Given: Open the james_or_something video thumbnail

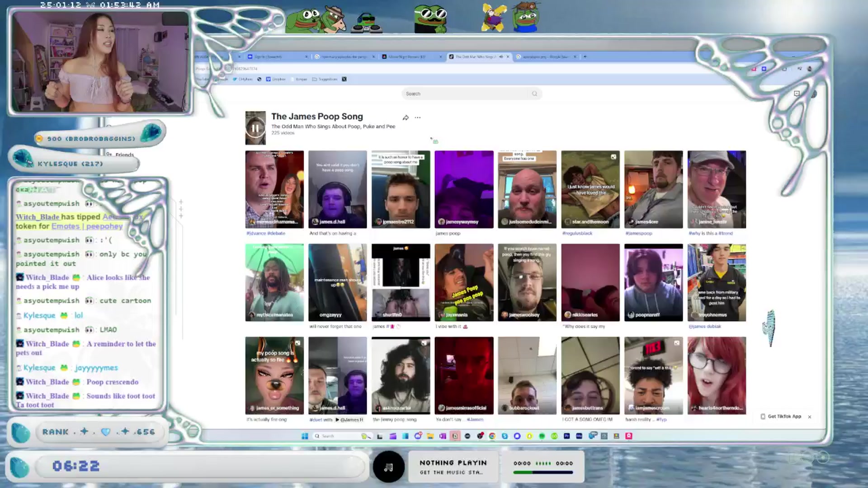Looking at the screenshot, I should tap(274, 375).
